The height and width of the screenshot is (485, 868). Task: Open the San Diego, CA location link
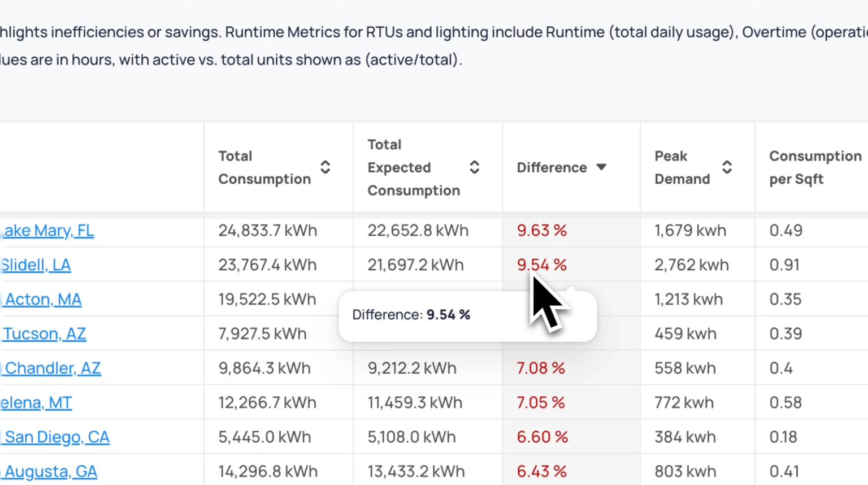pos(57,438)
